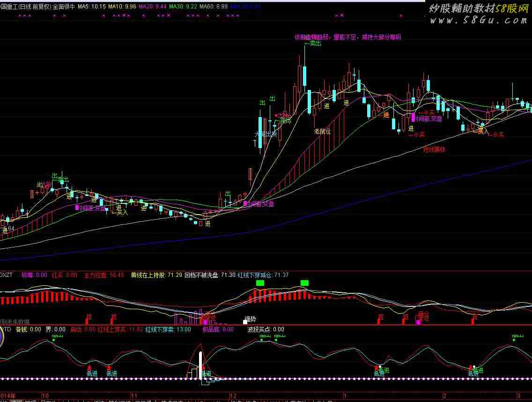Screen dimensions: 532x402
Task: Click the 红线下穿减仓: 71.37 readout
Action: point(263,275)
